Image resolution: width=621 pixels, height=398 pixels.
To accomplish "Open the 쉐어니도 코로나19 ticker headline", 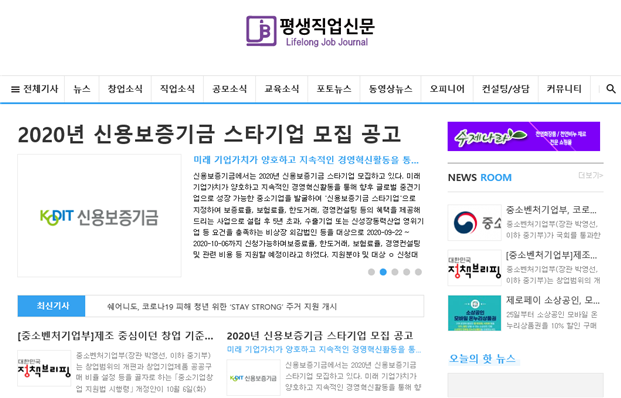I will [222, 307].
